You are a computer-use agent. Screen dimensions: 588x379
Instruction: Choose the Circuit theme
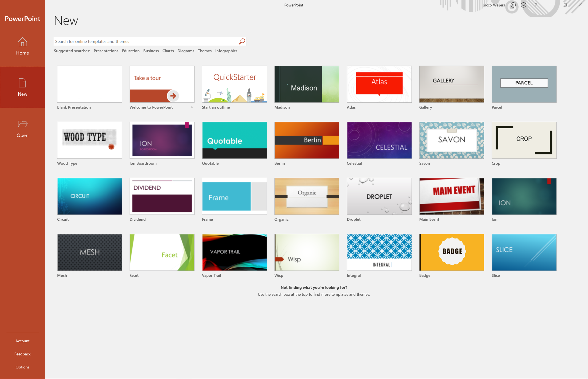(89, 196)
